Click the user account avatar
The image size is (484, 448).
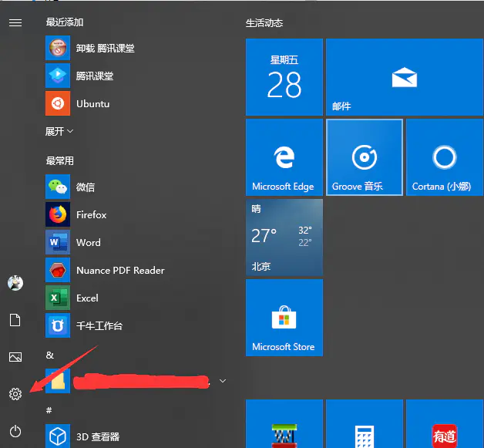tap(15, 283)
